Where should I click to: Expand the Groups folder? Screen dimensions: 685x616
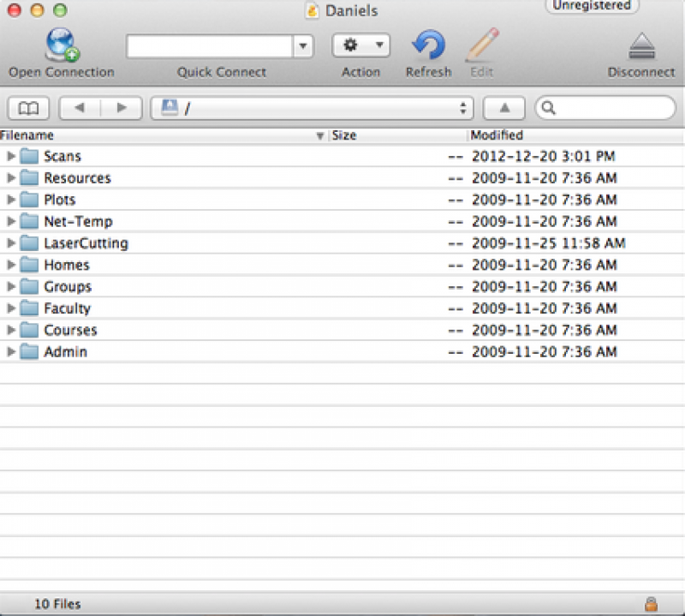(11, 287)
